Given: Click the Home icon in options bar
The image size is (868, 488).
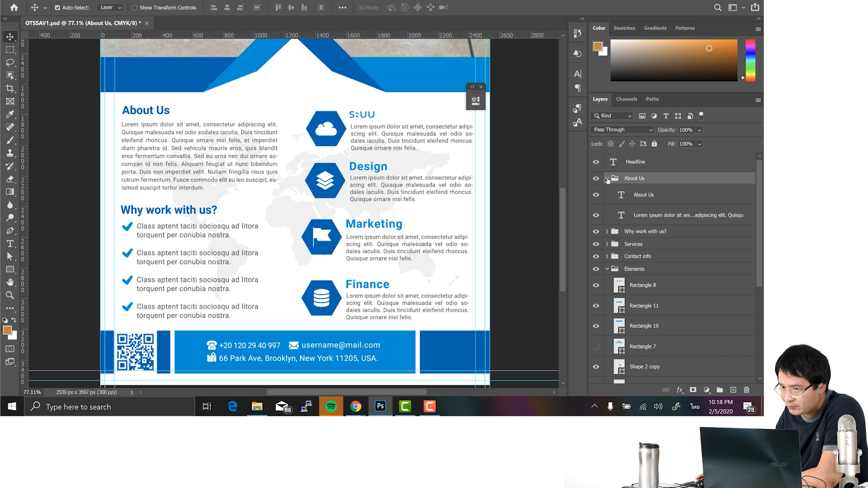Looking at the screenshot, I should [x=14, y=7].
